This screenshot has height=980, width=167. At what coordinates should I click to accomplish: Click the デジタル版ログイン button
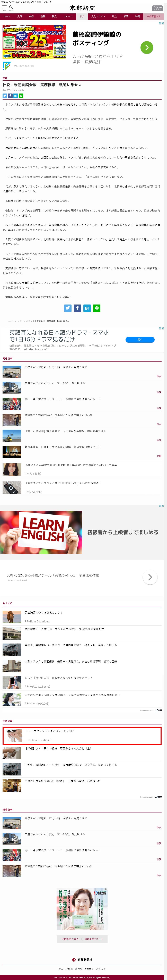[x=157, y=8]
